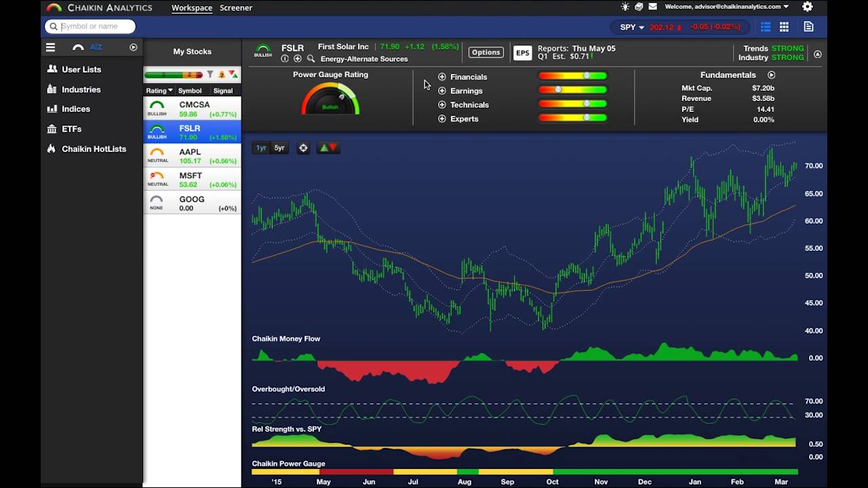Image resolution: width=868 pixels, height=488 pixels.
Task: Select the 5yr chart range
Action: 279,148
